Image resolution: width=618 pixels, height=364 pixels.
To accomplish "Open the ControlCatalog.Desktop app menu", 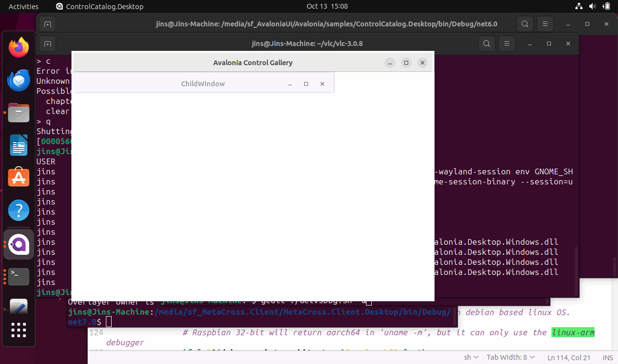I will (100, 7).
